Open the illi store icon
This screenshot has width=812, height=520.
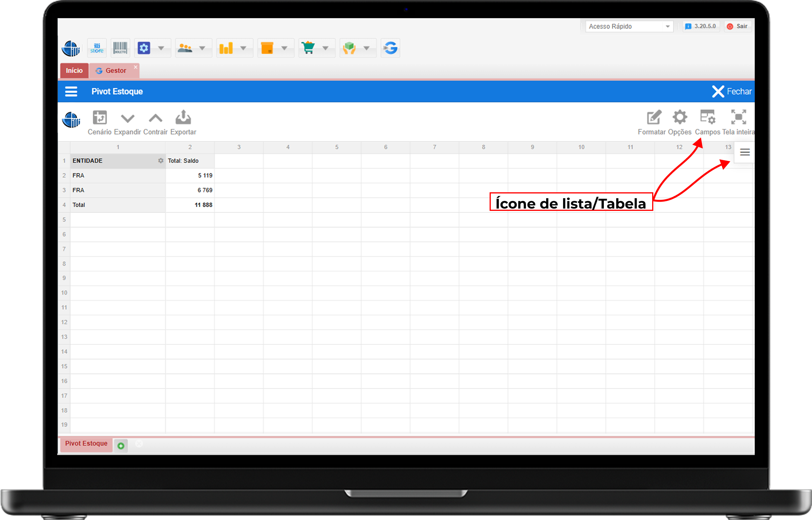pyautogui.click(x=97, y=48)
